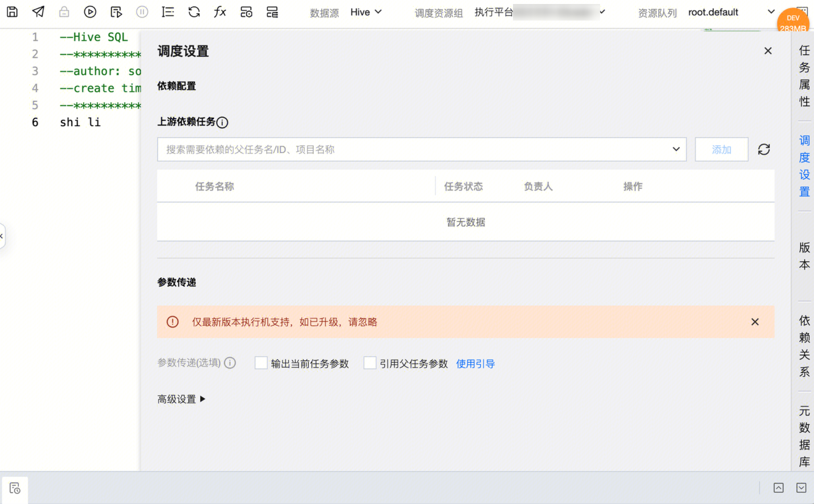Open the Hive data source dropdown
The width and height of the screenshot is (814, 504).
(366, 12)
